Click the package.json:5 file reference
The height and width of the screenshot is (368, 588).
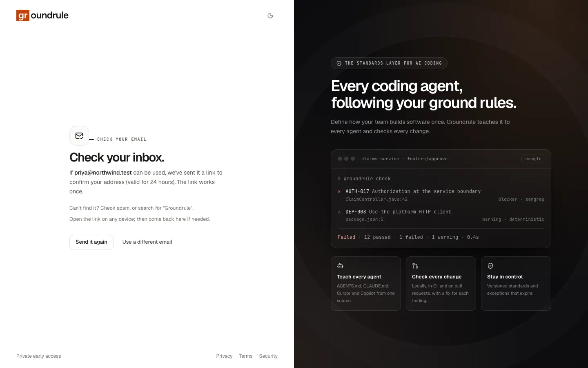[364, 219]
